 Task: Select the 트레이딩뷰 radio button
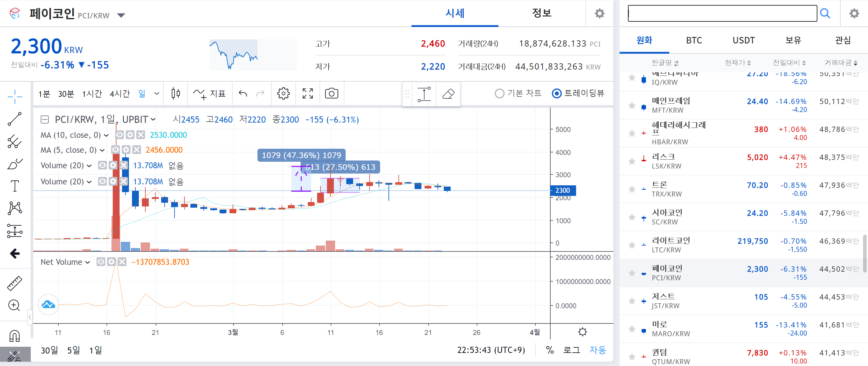(557, 93)
